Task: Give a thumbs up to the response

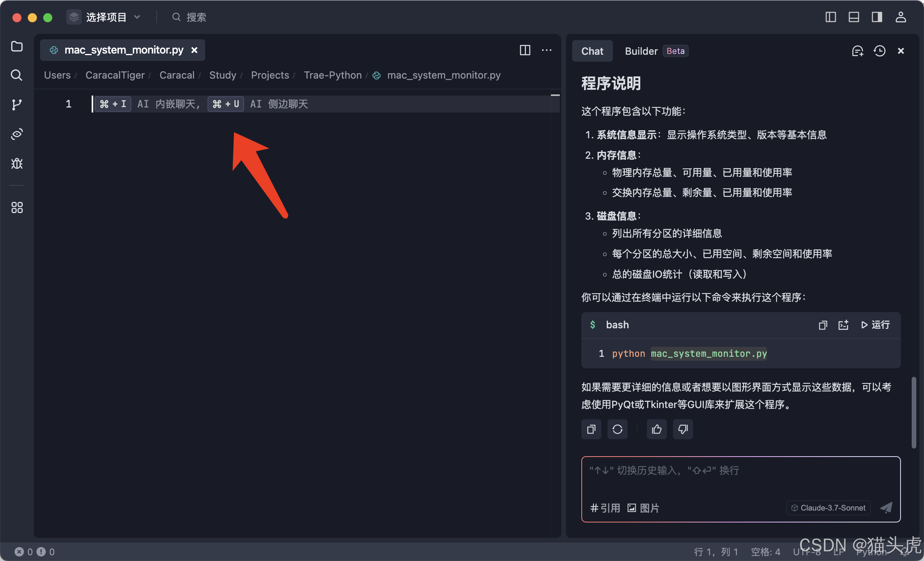Action: pyautogui.click(x=657, y=429)
